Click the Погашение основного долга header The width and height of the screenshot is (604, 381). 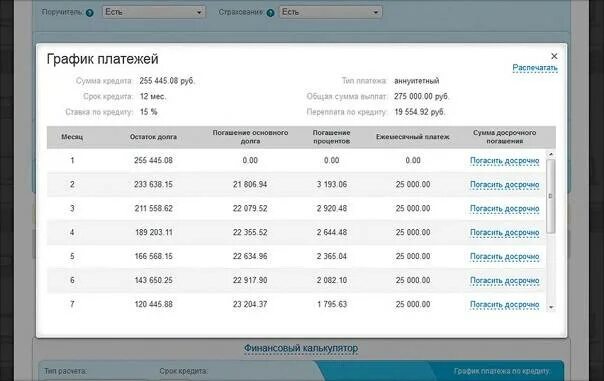250,137
